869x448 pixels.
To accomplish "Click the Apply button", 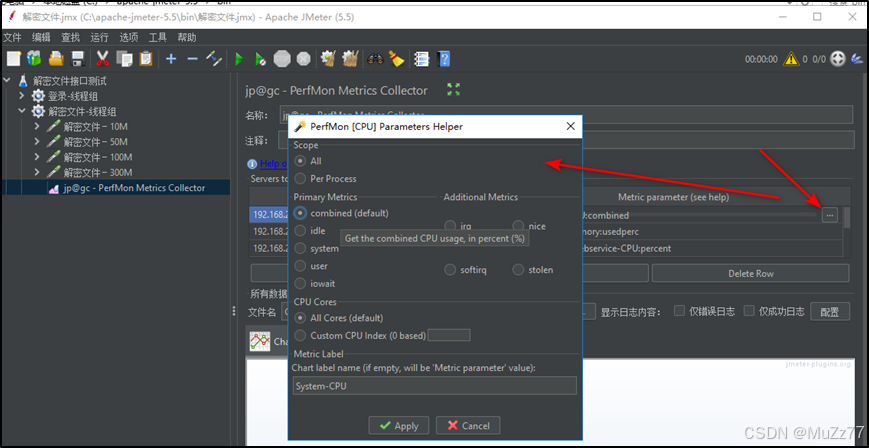I will tap(398, 426).
